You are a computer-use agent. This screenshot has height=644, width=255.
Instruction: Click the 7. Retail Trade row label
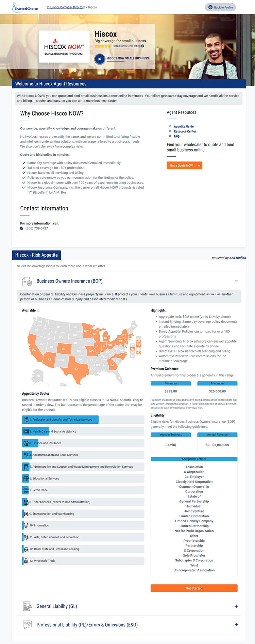(x=38, y=490)
